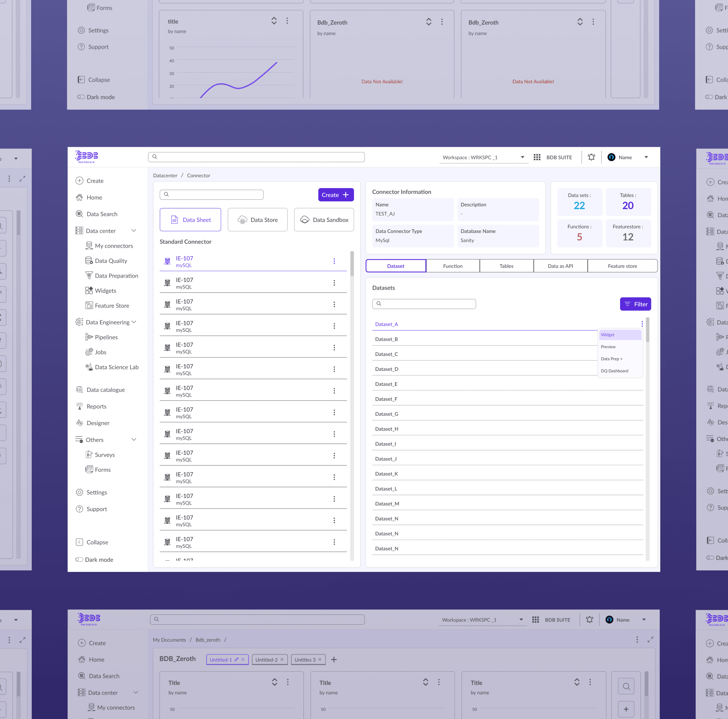The height and width of the screenshot is (719, 728).
Task: Open options of selected IE-107 connector
Action: click(x=334, y=261)
